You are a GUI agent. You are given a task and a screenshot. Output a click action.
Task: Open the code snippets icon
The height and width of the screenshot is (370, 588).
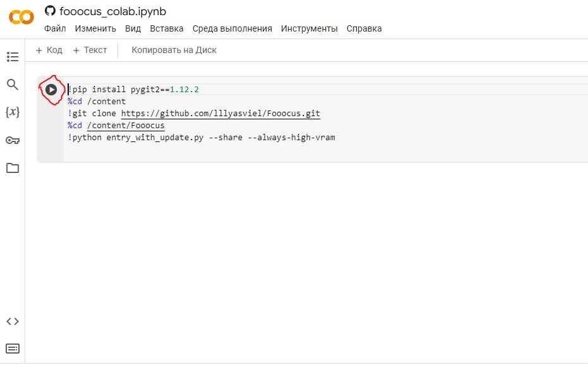(13, 321)
